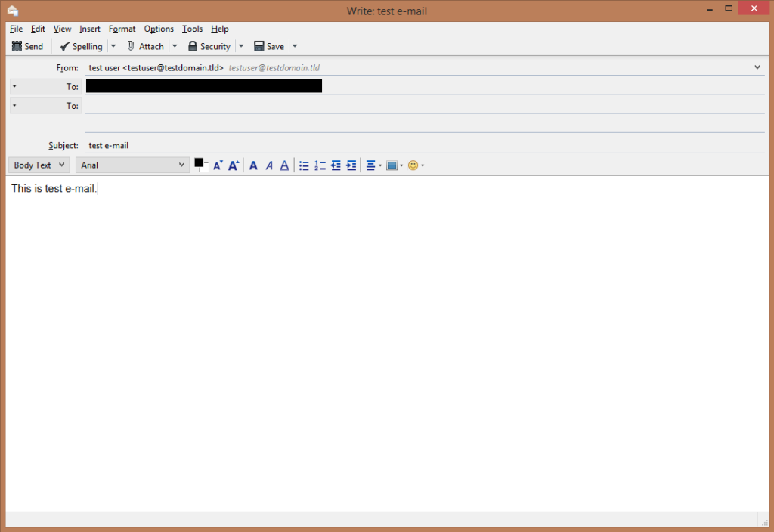Open the From address dropdown
The width and height of the screenshot is (774, 532).
(x=757, y=66)
